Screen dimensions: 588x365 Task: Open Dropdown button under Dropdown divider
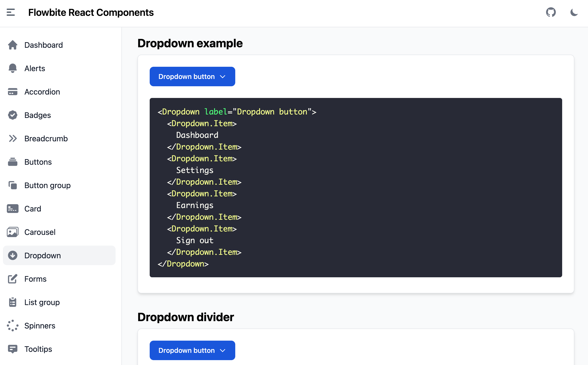coord(192,350)
